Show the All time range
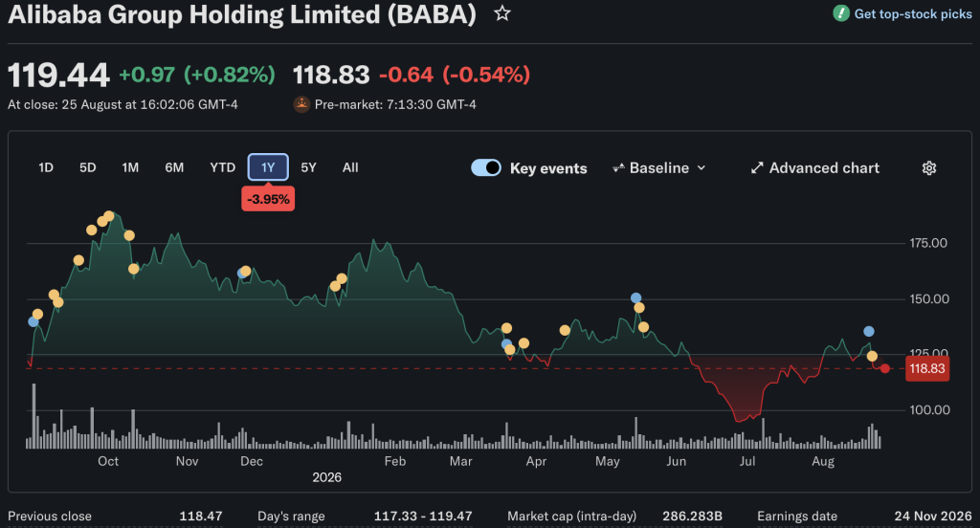Screen dimensions: 980x528 [350, 167]
